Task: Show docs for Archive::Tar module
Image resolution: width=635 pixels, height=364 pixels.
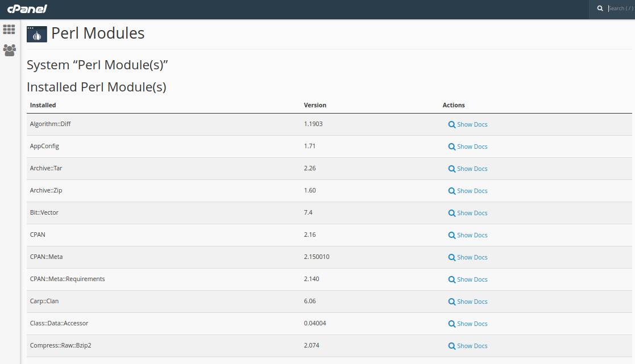Action: click(472, 169)
